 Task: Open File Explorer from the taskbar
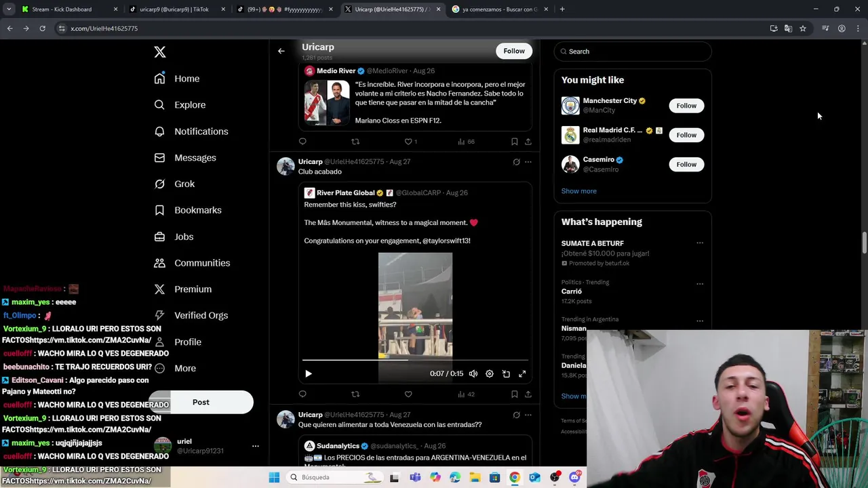pyautogui.click(x=475, y=477)
